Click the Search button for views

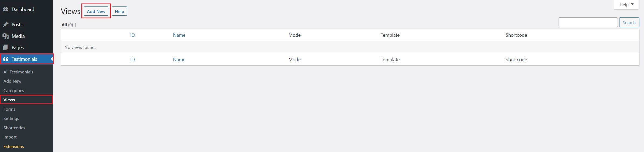click(629, 22)
